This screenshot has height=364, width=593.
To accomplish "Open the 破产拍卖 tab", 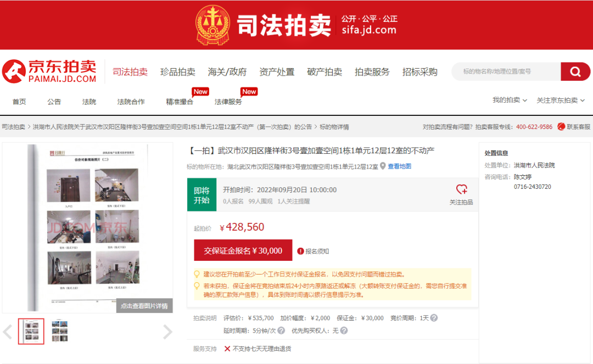I will [x=325, y=72].
